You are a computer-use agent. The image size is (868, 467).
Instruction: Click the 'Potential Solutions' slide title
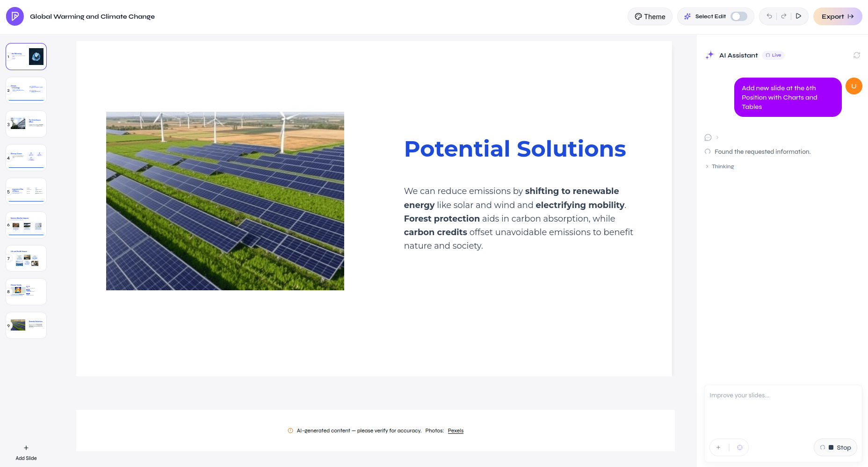(x=515, y=149)
